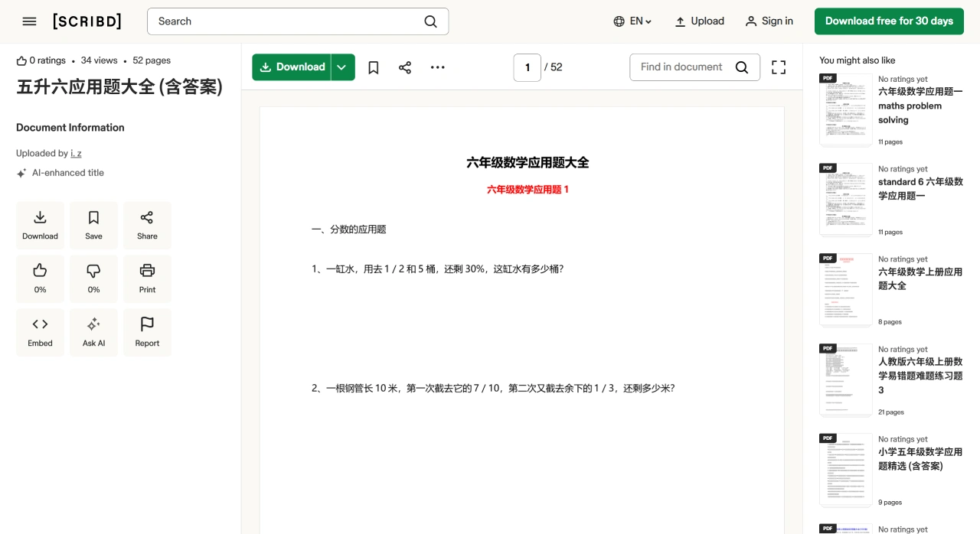This screenshot has height=534, width=980.
Task: Open uploader profile link i. z
Action: click(76, 153)
